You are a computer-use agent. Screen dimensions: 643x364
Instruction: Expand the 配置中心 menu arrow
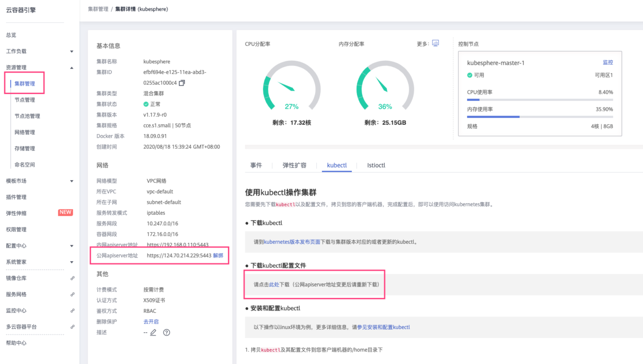pyautogui.click(x=72, y=246)
